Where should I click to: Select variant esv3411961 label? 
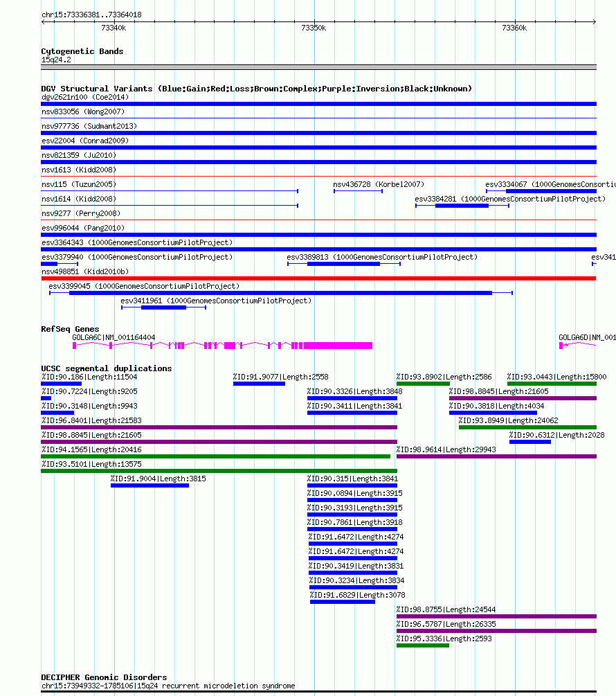tap(216, 301)
